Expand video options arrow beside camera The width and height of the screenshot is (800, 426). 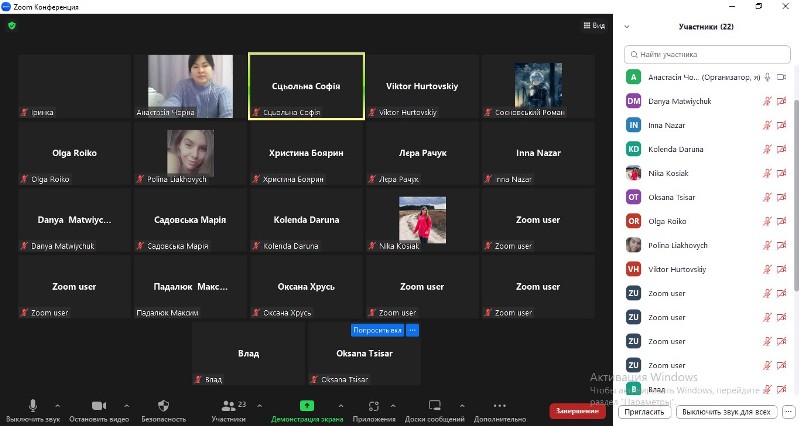click(x=123, y=406)
